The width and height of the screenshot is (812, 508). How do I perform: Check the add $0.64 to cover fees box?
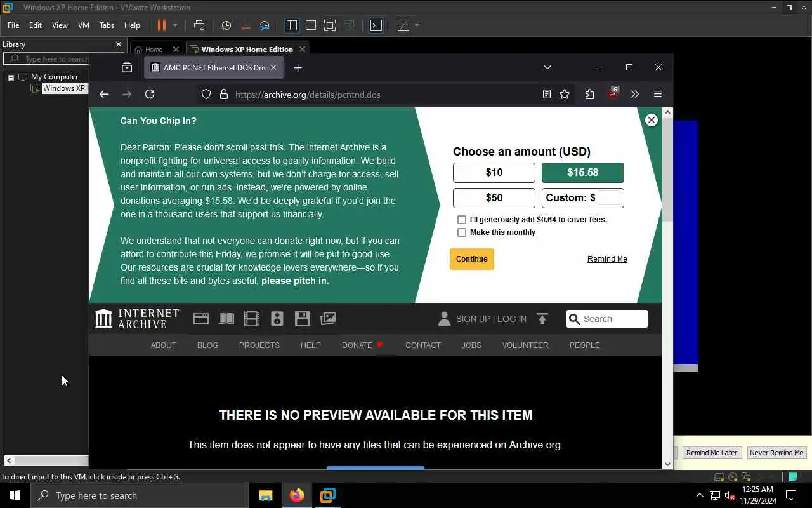point(462,220)
